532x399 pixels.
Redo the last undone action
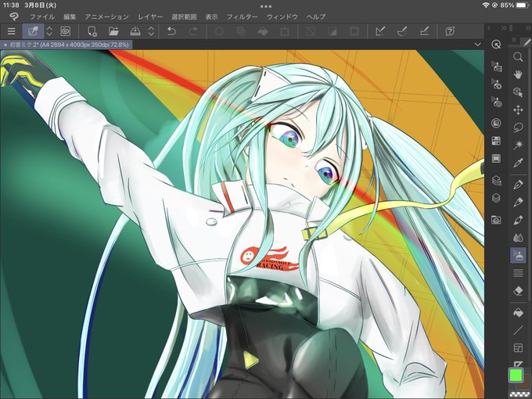[x=193, y=31]
